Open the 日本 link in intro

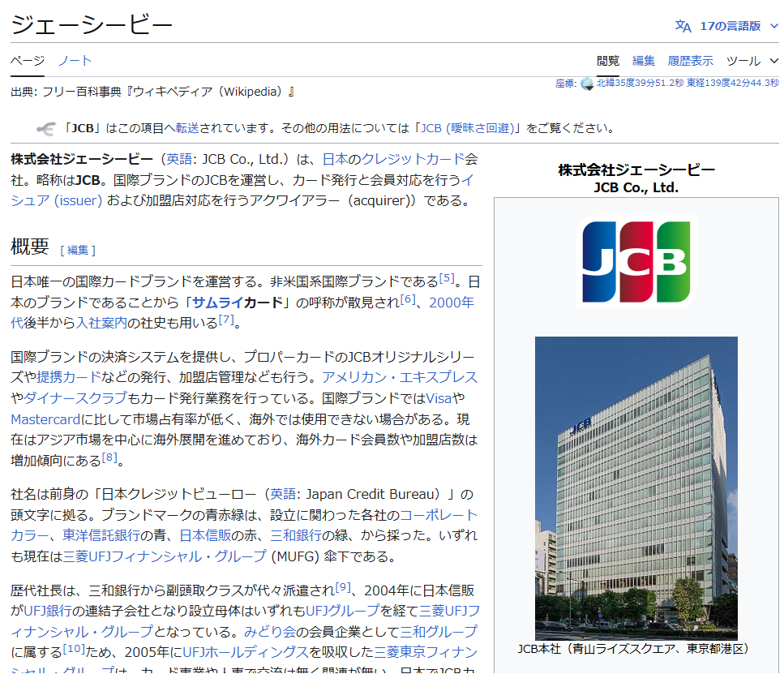335,159
